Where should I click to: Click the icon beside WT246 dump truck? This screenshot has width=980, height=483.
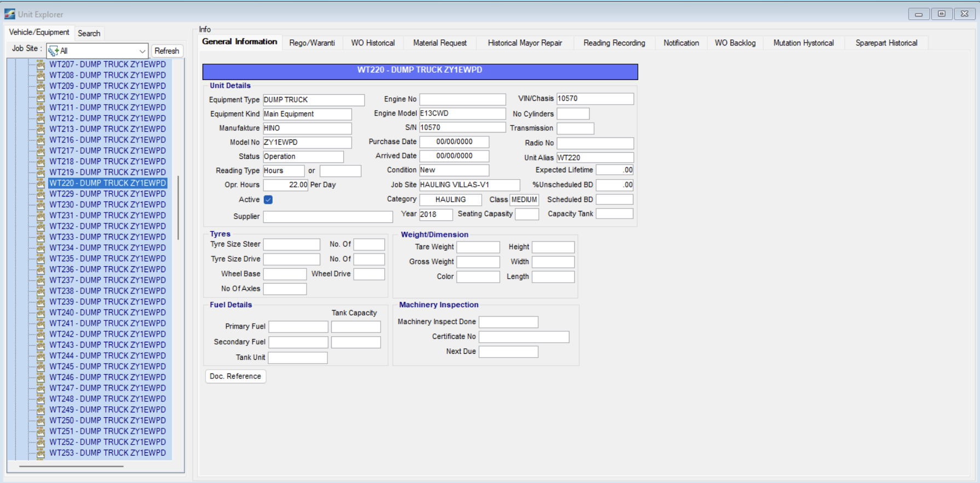(41, 377)
